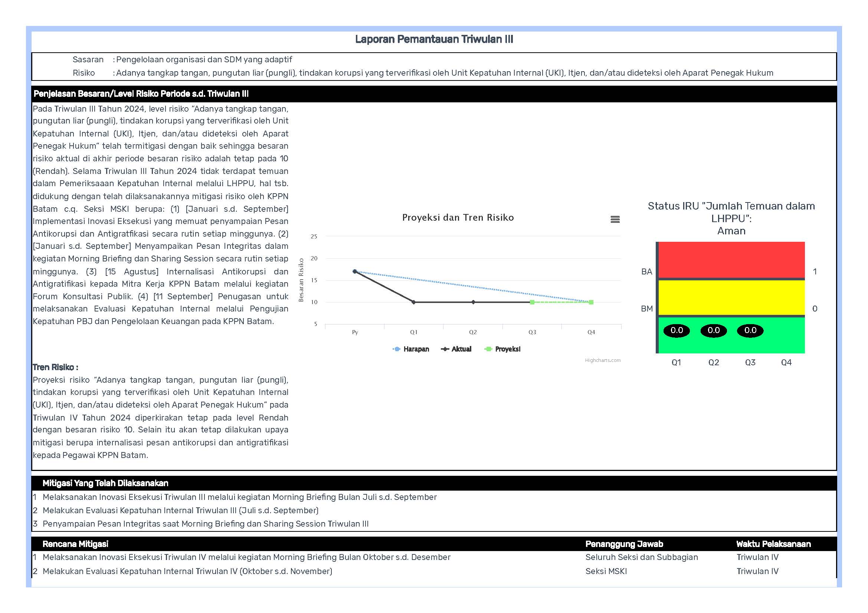
Task: Click the Q3 0.0 value bubble
Action: pos(750,330)
